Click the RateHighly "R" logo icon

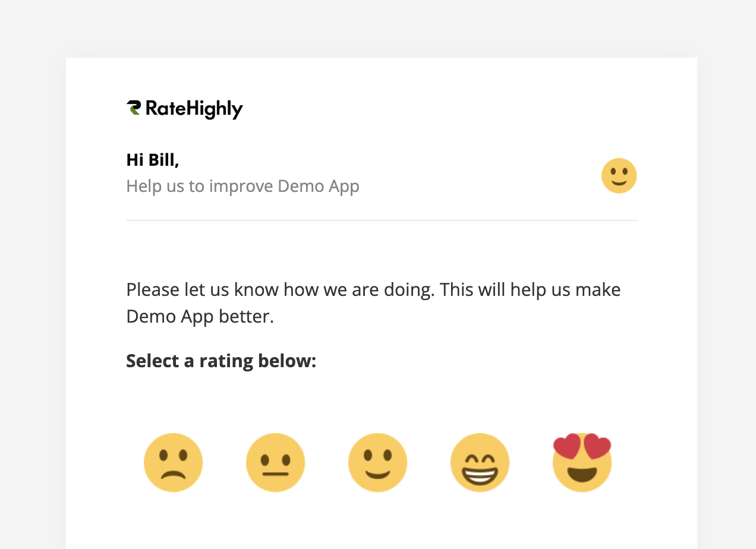click(x=134, y=108)
